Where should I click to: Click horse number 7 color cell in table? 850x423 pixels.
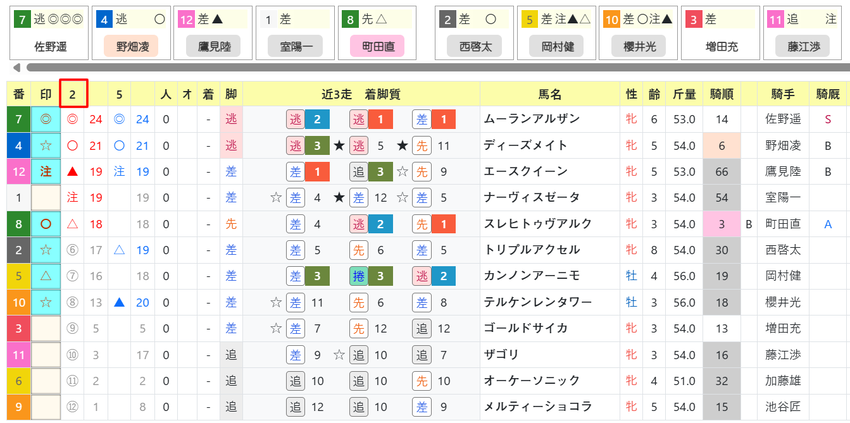19,119
